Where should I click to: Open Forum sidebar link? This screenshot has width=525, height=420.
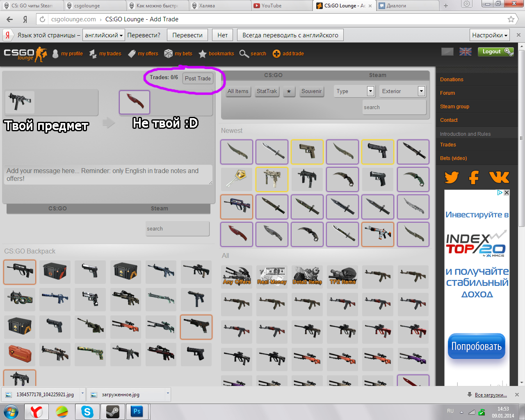447,93
